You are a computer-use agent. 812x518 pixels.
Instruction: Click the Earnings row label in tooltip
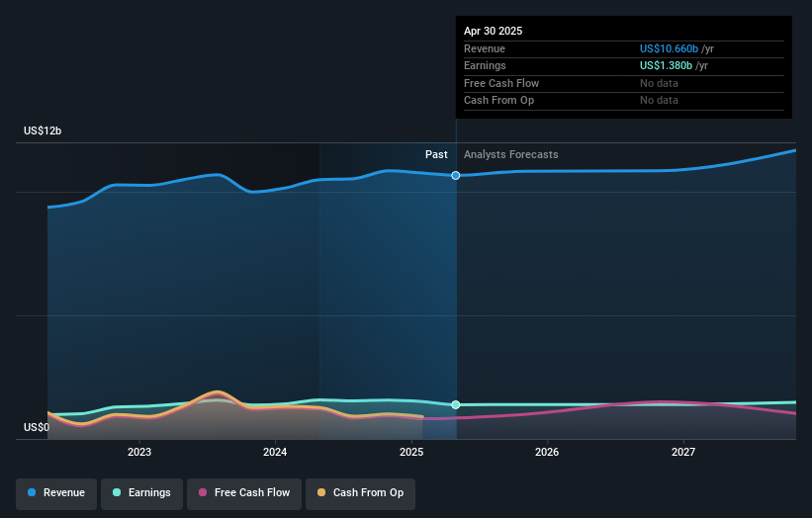485,65
